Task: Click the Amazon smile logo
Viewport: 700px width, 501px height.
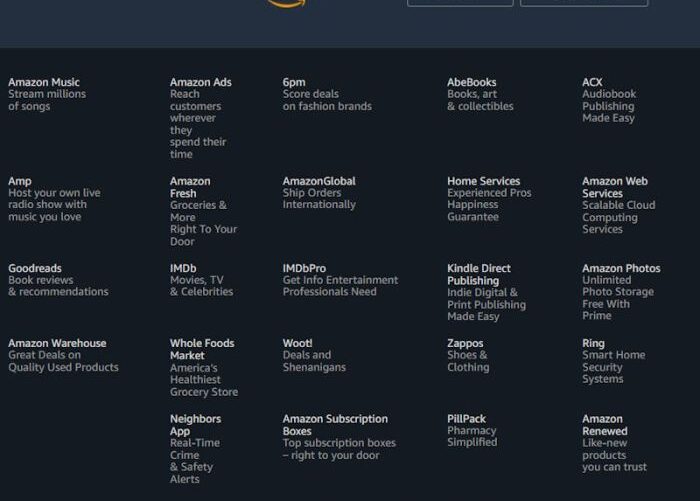Action: (x=287, y=4)
